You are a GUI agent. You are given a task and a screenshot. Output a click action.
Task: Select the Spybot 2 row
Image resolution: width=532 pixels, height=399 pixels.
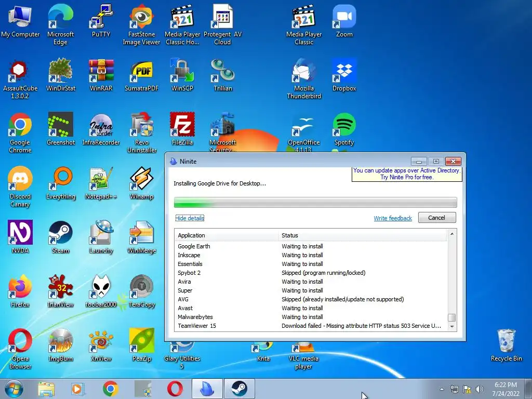(311, 273)
